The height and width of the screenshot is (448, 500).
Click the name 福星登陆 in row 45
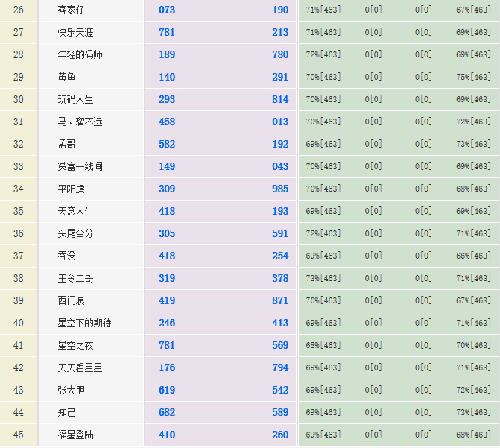pyautogui.click(x=75, y=435)
